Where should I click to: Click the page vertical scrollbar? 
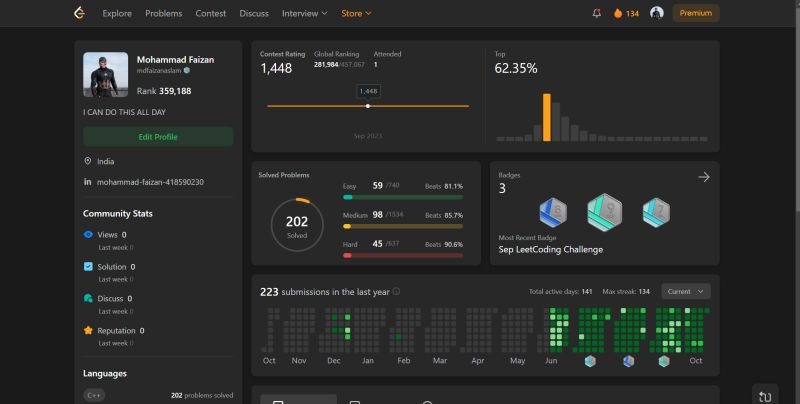[796, 202]
